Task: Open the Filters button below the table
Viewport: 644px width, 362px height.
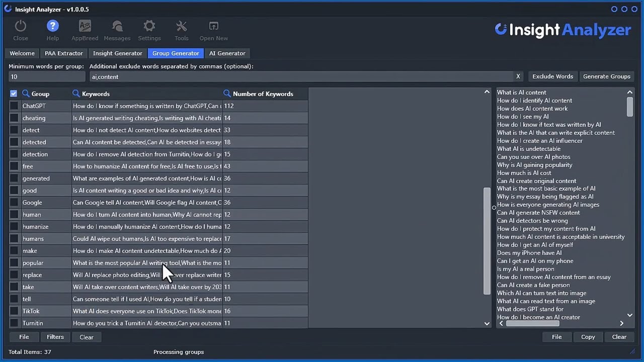Action: [x=55, y=337]
